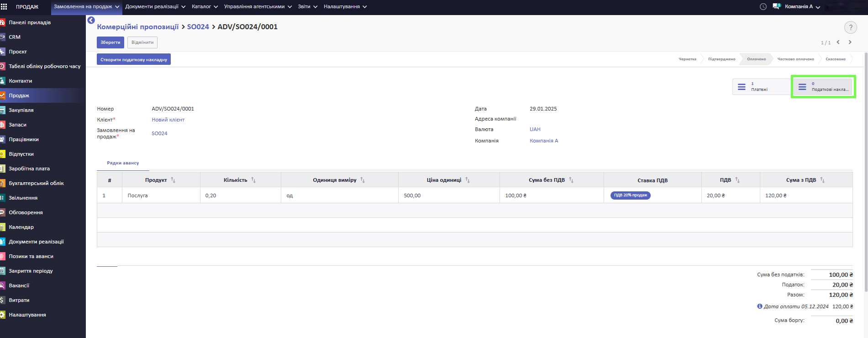Open the Заробітна плата sidebar icon
This screenshot has width=868, height=338.
point(2,169)
